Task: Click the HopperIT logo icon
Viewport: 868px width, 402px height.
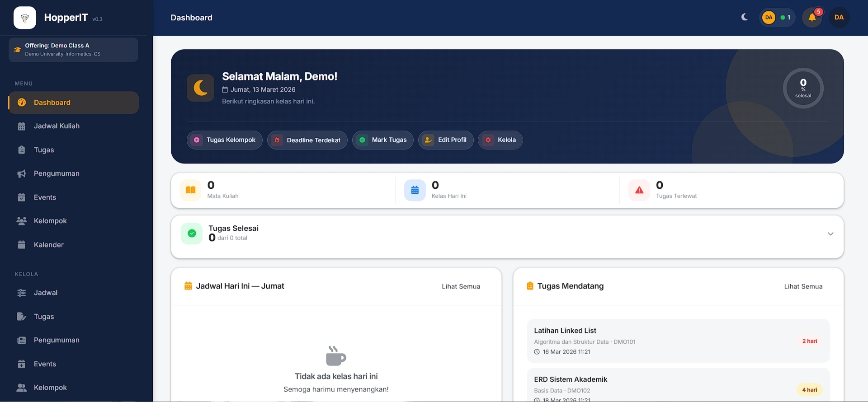Action: (25, 18)
